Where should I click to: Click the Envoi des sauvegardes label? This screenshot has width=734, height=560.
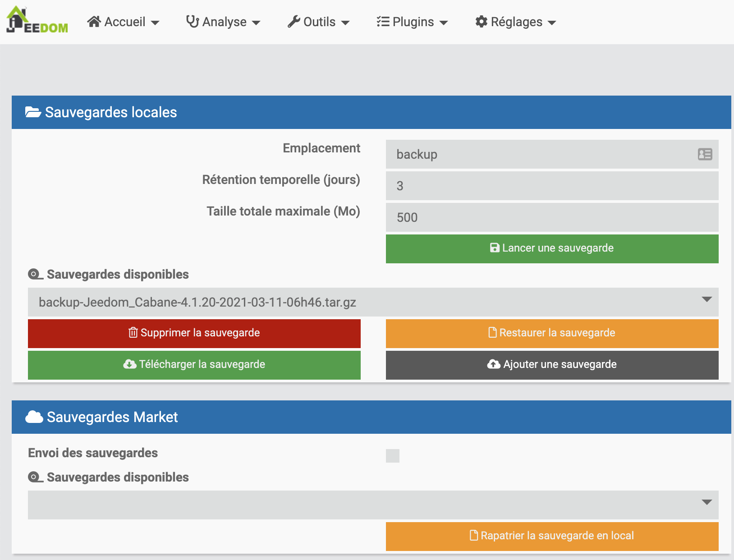tap(93, 453)
